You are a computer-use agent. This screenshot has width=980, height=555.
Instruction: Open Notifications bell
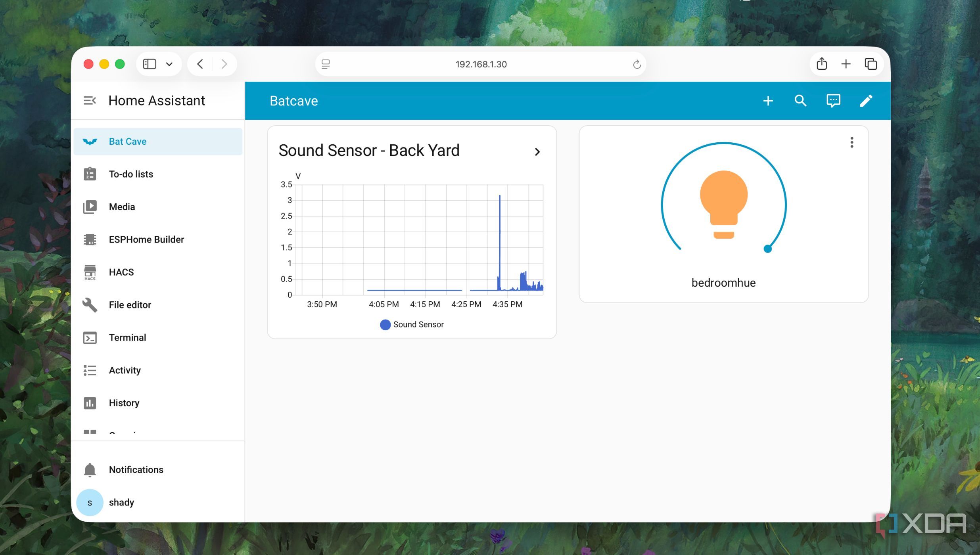tap(90, 470)
